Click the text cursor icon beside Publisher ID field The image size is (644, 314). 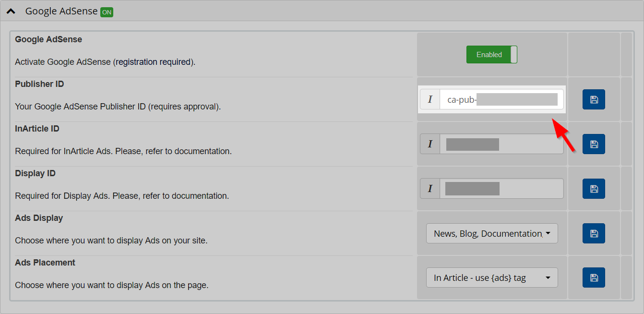430,99
